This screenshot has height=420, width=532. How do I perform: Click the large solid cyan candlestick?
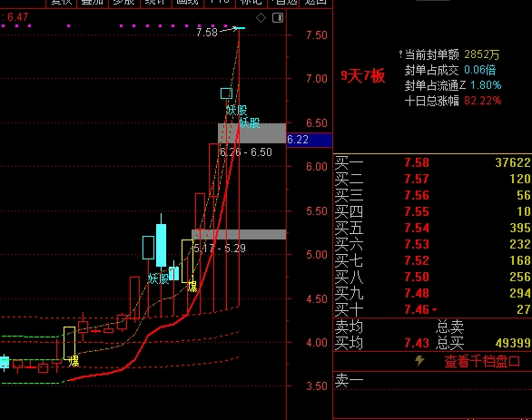162,245
